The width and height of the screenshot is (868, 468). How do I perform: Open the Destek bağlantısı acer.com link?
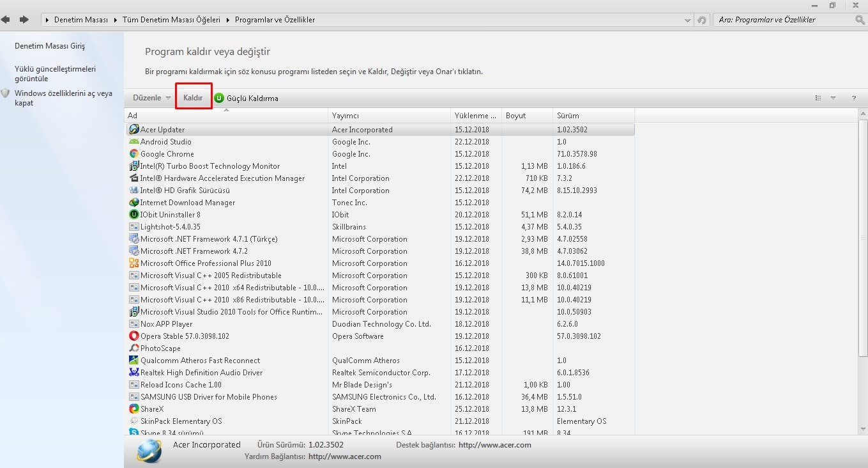coord(494,445)
